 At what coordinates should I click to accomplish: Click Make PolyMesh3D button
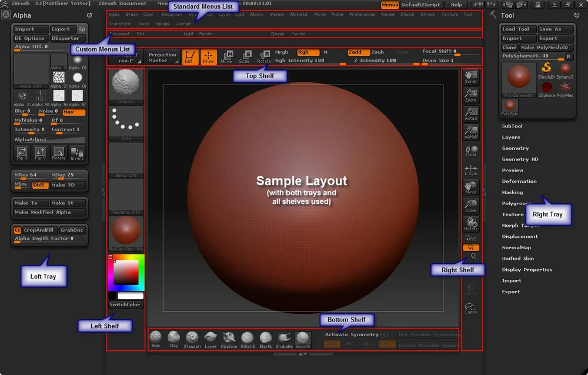coord(546,47)
